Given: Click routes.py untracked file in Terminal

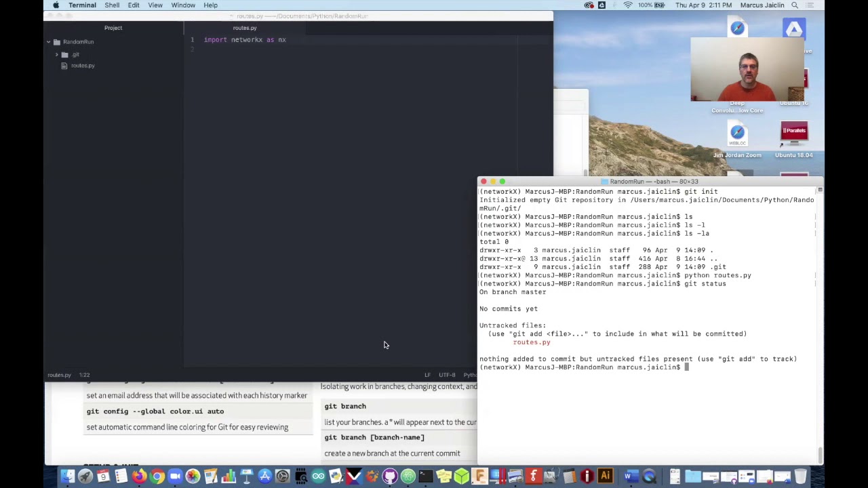Looking at the screenshot, I should 532,342.
